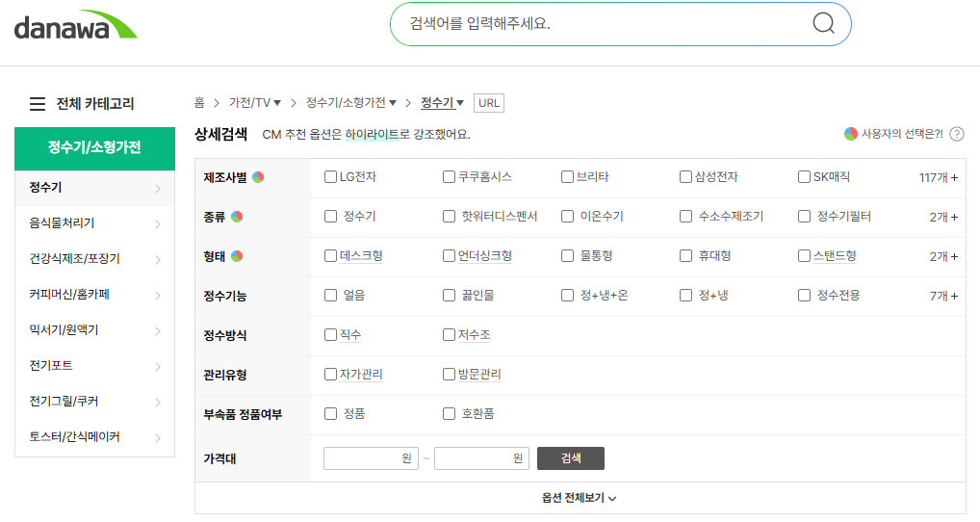Viewport: 980px width, 522px height.
Task: Click the pie chart icon beside 형태
Action: [x=236, y=256]
